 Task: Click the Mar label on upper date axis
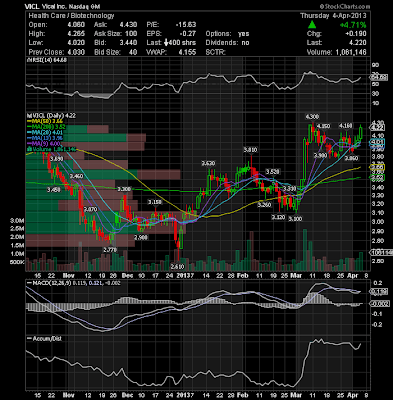[295, 275]
